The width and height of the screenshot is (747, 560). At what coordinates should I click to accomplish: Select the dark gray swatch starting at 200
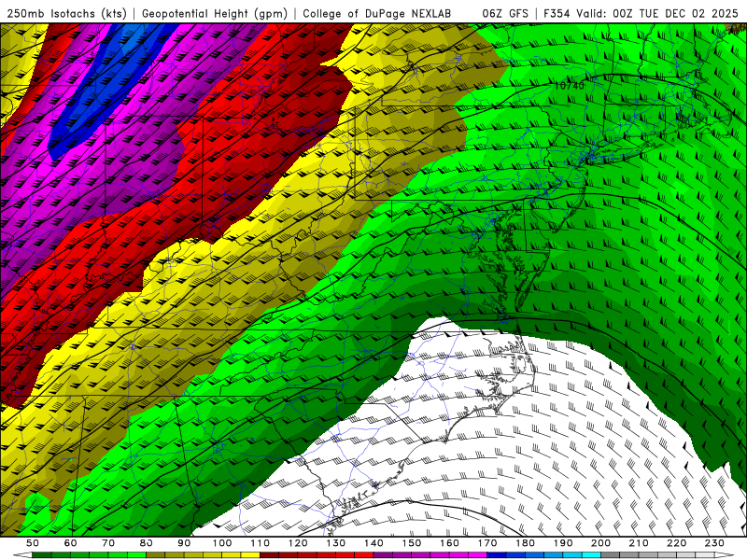click(611, 554)
